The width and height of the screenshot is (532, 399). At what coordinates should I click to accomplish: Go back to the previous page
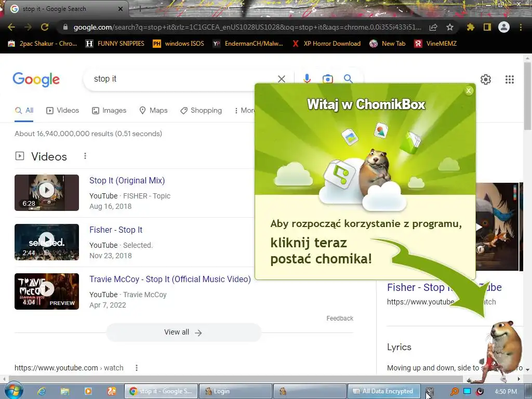click(x=11, y=27)
